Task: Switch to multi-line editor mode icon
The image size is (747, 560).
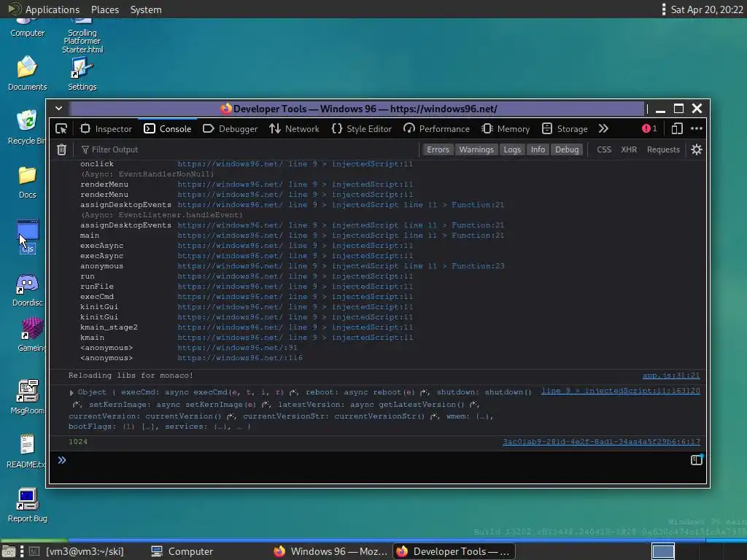Action: coord(697,460)
